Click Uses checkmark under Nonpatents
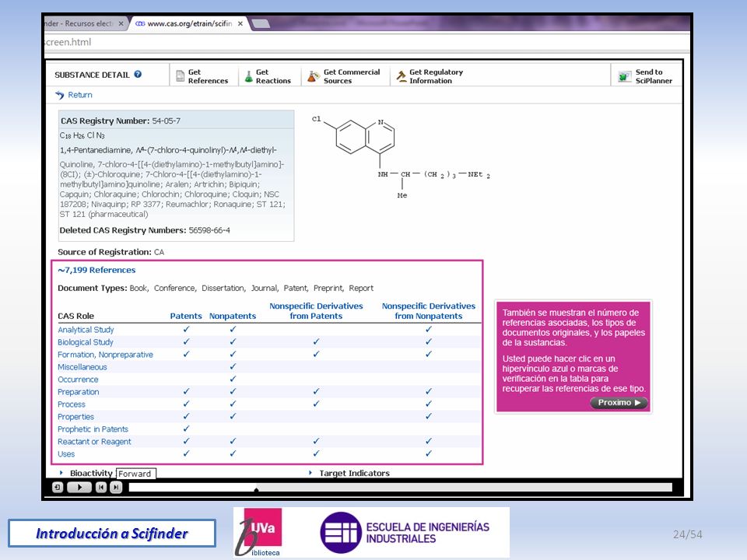 [233, 453]
